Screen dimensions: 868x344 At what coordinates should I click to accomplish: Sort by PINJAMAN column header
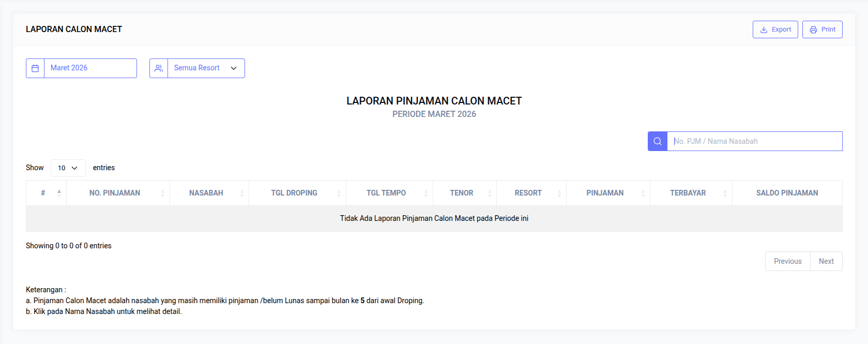pyautogui.click(x=608, y=193)
